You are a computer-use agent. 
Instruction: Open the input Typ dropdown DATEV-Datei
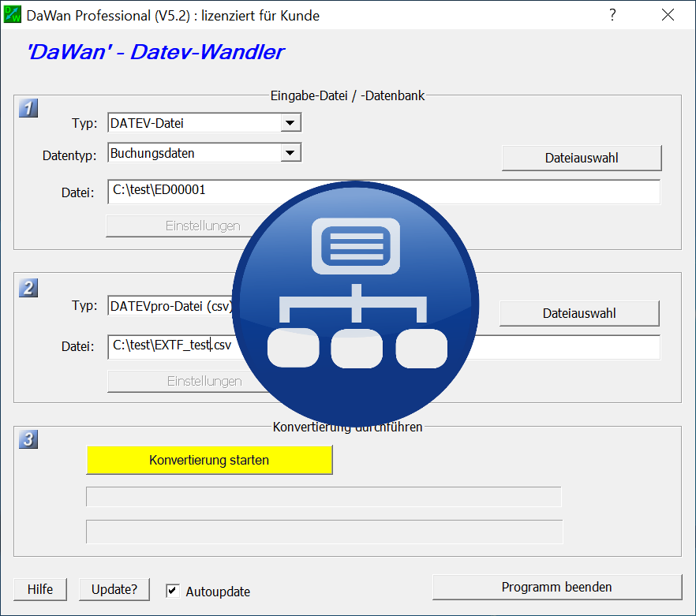point(204,123)
